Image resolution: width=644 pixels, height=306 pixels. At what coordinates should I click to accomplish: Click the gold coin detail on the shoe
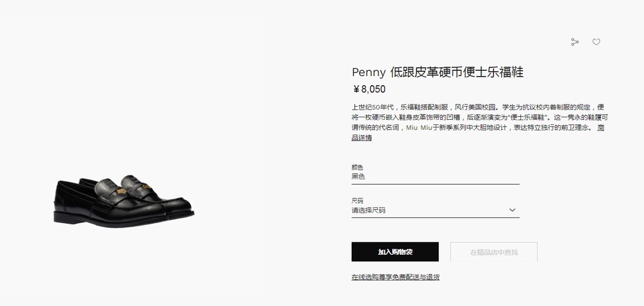(x=121, y=191)
